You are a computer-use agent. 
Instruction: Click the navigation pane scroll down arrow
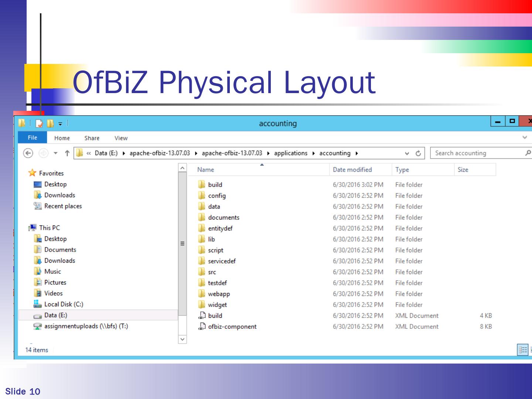182,339
